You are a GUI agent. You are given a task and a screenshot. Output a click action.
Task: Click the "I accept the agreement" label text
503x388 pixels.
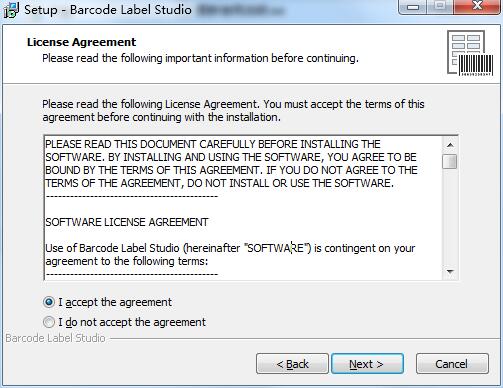[x=115, y=302]
